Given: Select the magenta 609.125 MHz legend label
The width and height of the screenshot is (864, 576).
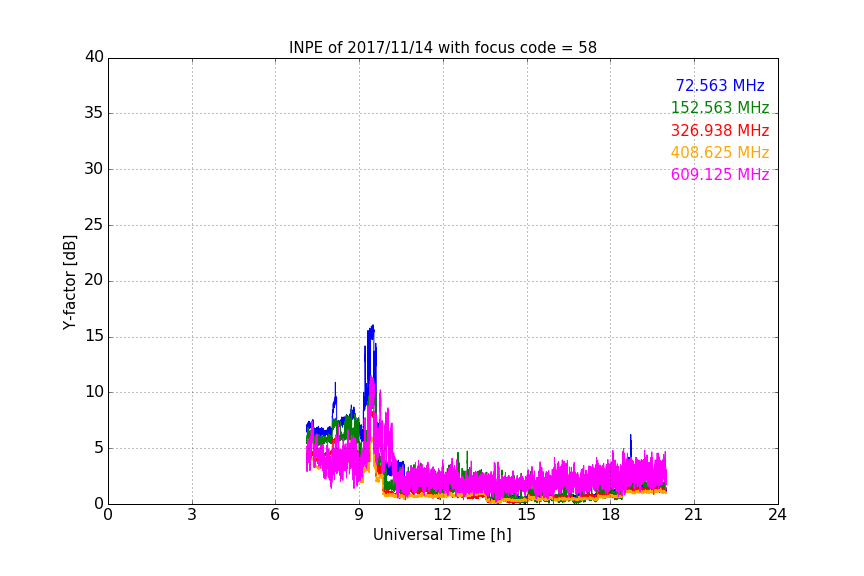Looking at the screenshot, I should pos(720,174).
